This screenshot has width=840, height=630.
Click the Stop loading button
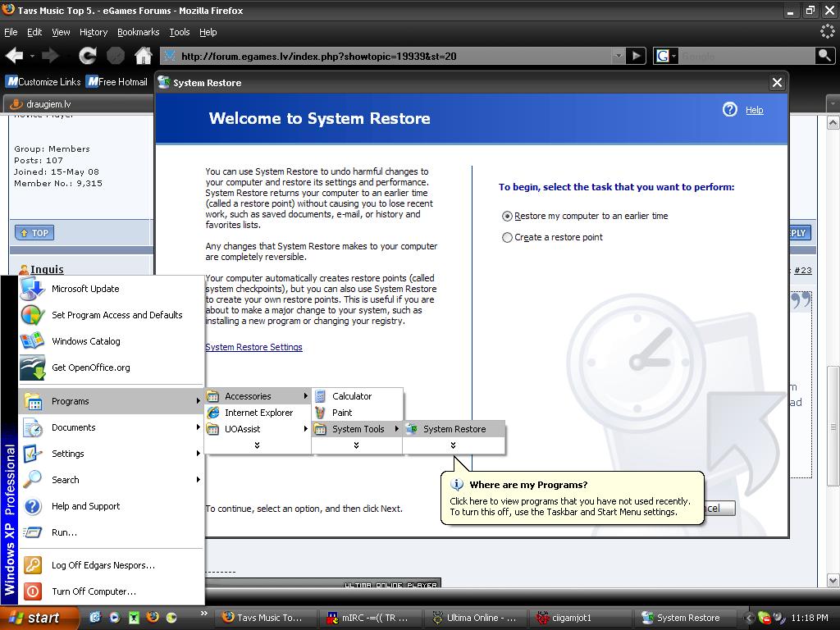tap(115, 55)
